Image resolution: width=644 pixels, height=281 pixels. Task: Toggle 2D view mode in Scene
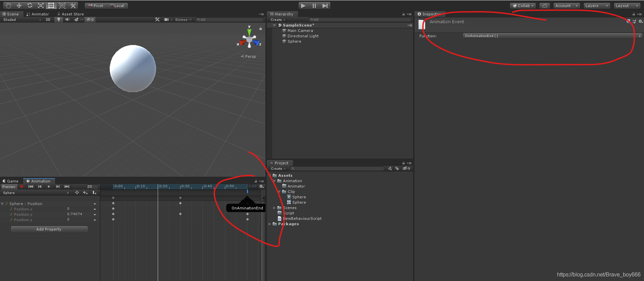48,20
